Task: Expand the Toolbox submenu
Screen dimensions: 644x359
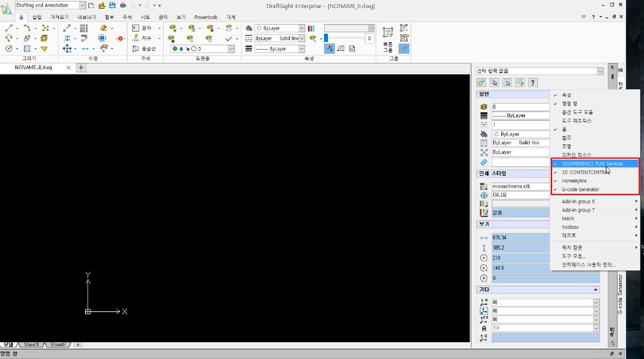Action: [x=595, y=227]
